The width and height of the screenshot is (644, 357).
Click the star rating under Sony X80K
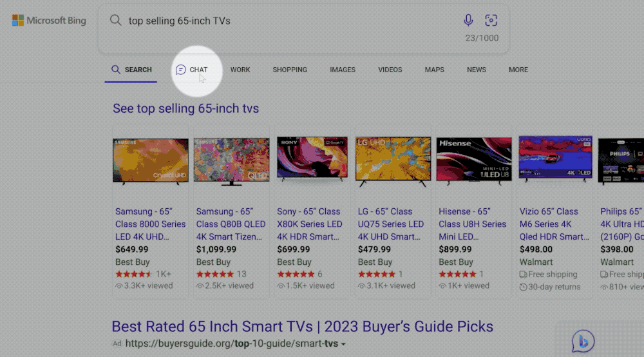click(x=296, y=274)
